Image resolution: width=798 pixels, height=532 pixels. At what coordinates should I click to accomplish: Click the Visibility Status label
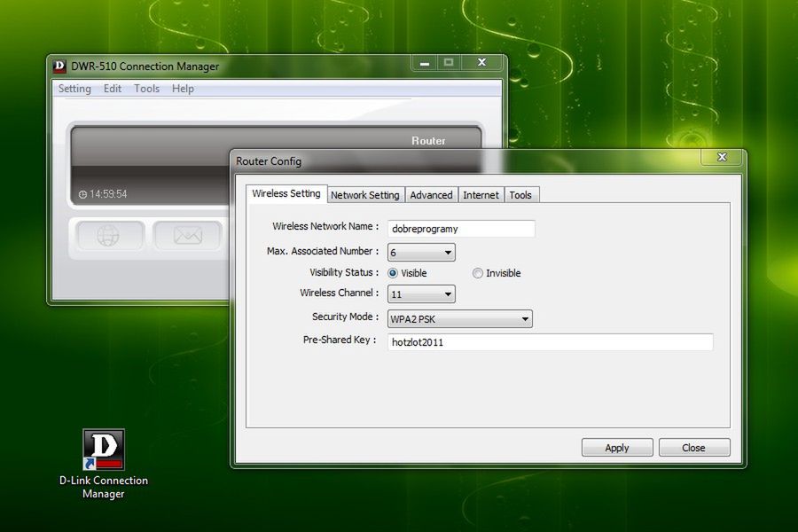(x=344, y=272)
